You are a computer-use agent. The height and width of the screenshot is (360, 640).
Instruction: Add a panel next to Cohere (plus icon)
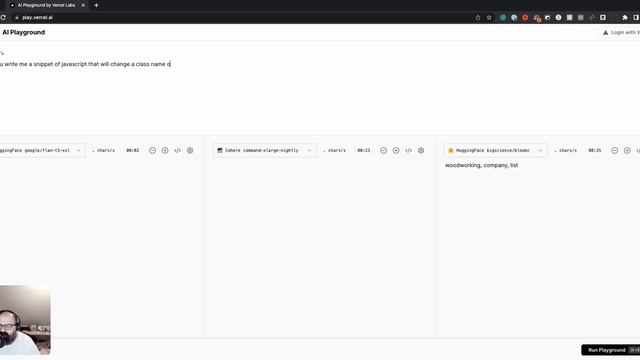(396, 151)
